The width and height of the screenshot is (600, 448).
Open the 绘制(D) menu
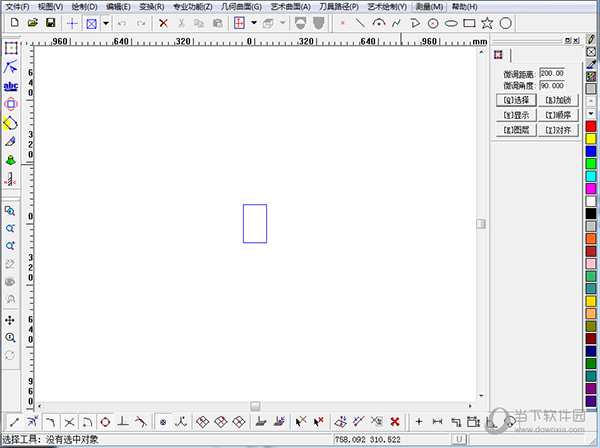point(85,7)
